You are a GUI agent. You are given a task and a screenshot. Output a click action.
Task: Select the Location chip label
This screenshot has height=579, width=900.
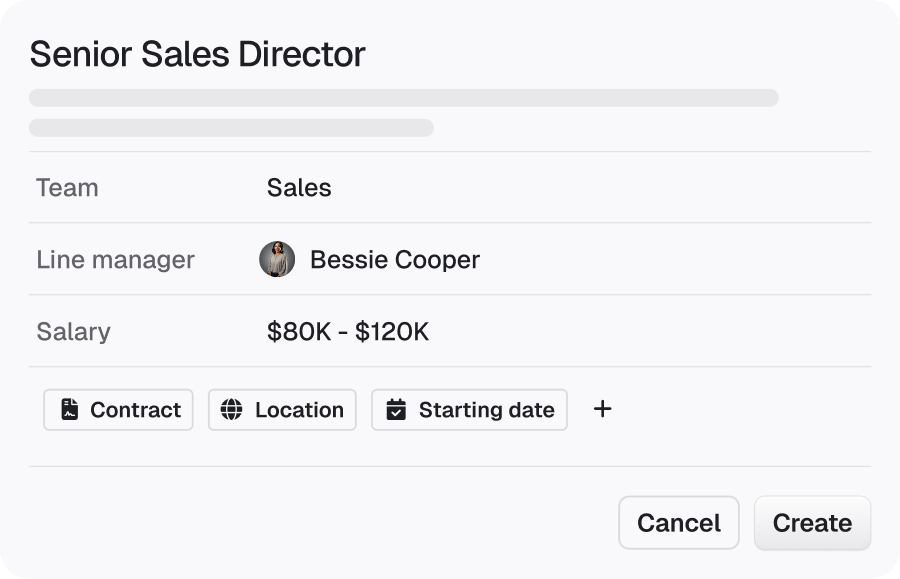click(300, 410)
